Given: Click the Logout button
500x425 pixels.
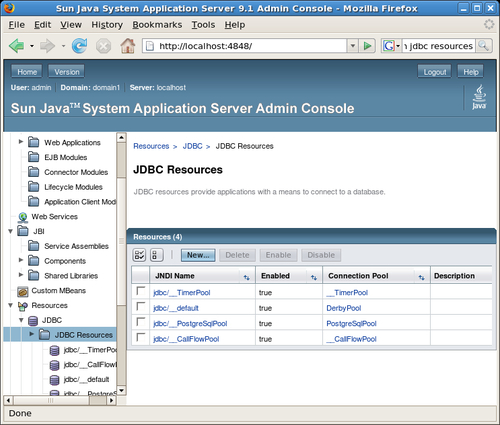Looking at the screenshot, I should 435,72.
